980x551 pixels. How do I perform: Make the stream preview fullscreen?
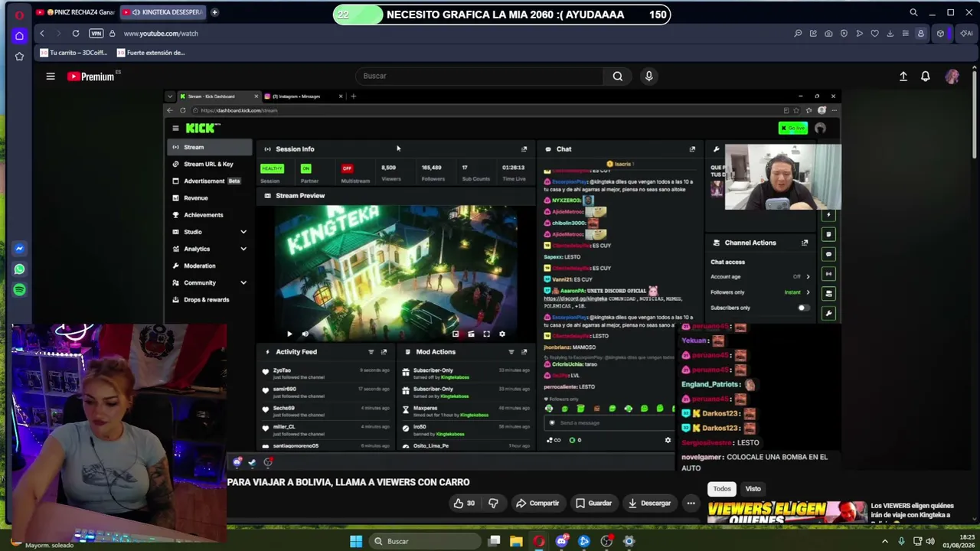click(486, 334)
